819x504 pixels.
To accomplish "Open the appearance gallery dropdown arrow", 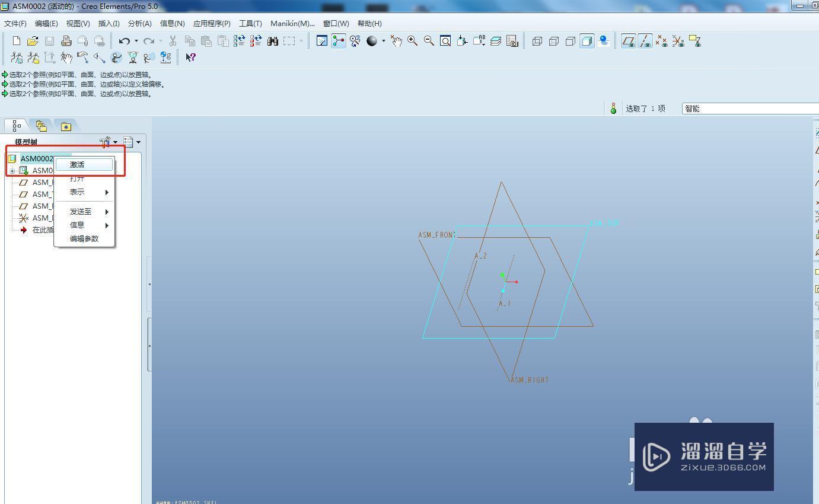I will 383,41.
